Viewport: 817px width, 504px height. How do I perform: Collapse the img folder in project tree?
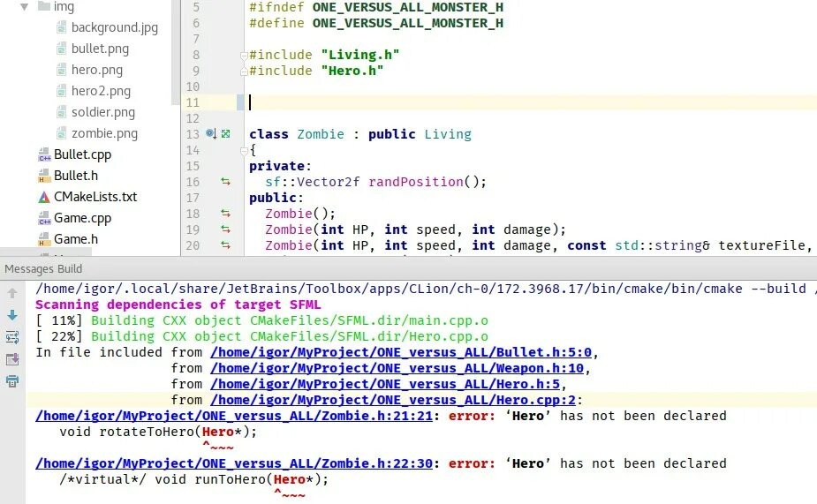tap(24, 7)
